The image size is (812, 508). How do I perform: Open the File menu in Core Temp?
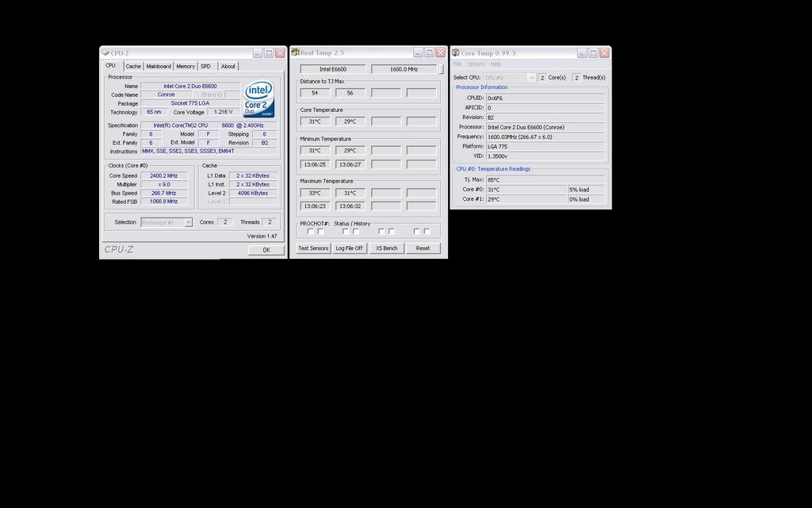click(458, 64)
